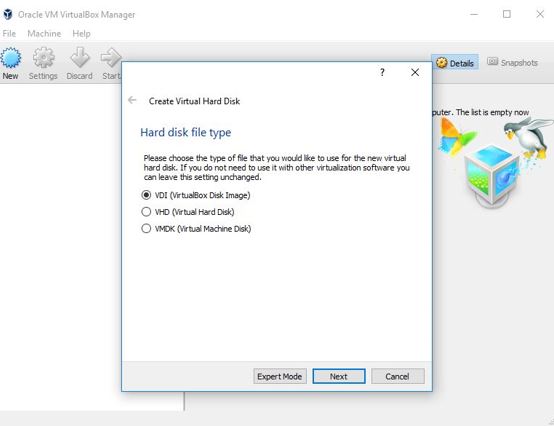Click the VirtualBox logo in title bar

(x=8, y=14)
